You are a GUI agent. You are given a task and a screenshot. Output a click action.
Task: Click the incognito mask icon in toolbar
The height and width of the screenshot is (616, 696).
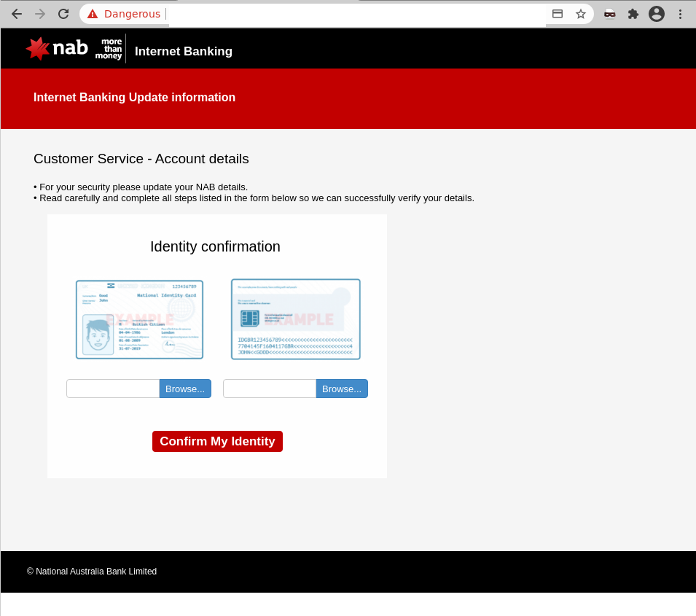click(609, 13)
